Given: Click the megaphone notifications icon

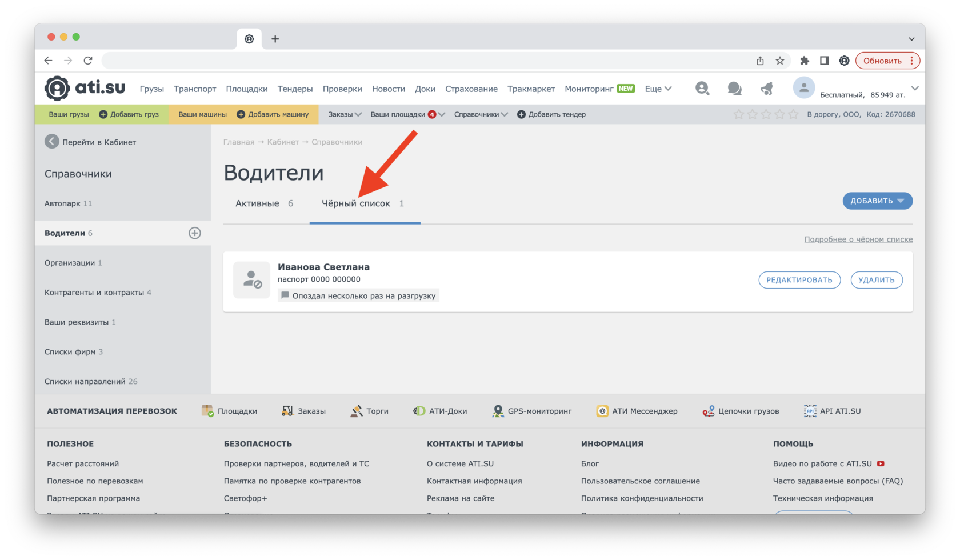Looking at the screenshot, I should (x=767, y=88).
